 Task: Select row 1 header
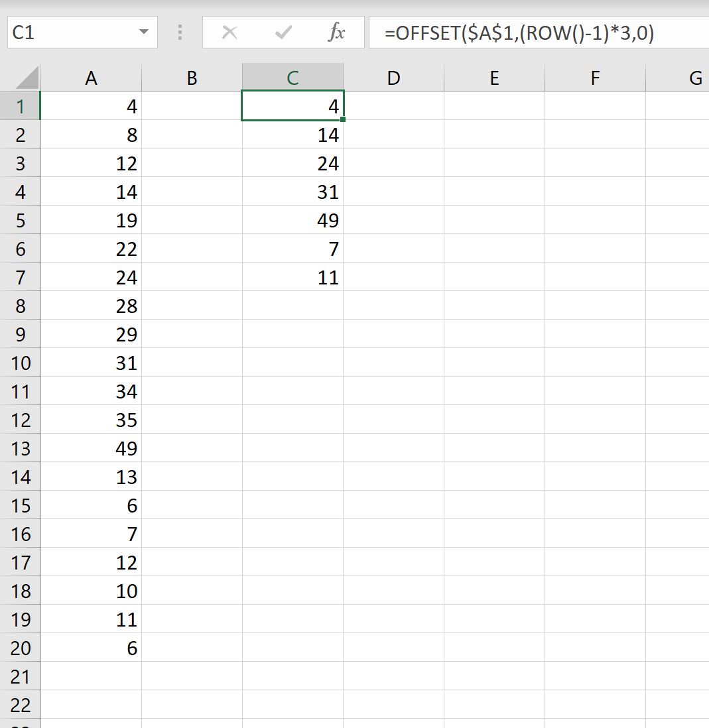pyautogui.click(x=21, y=106)
